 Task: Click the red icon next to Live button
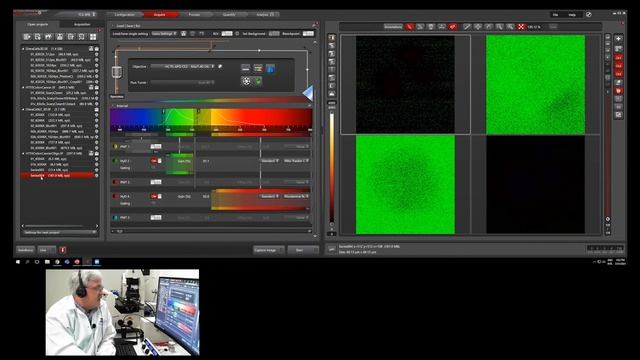(x=63, y=250)
